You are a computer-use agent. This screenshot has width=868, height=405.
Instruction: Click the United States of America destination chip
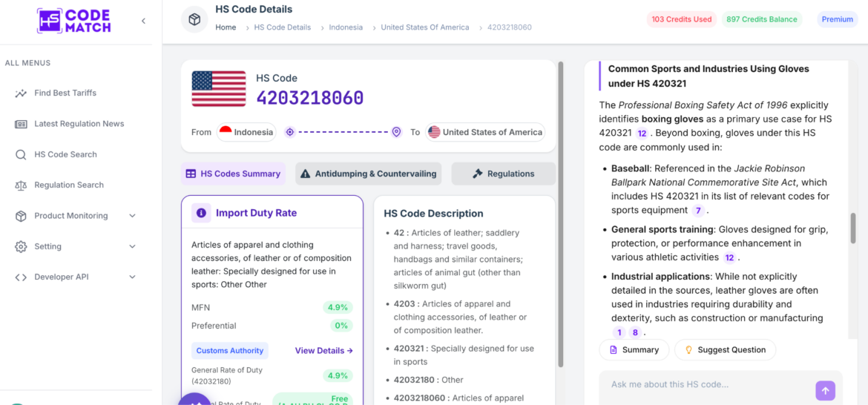[x=485, y=132]
